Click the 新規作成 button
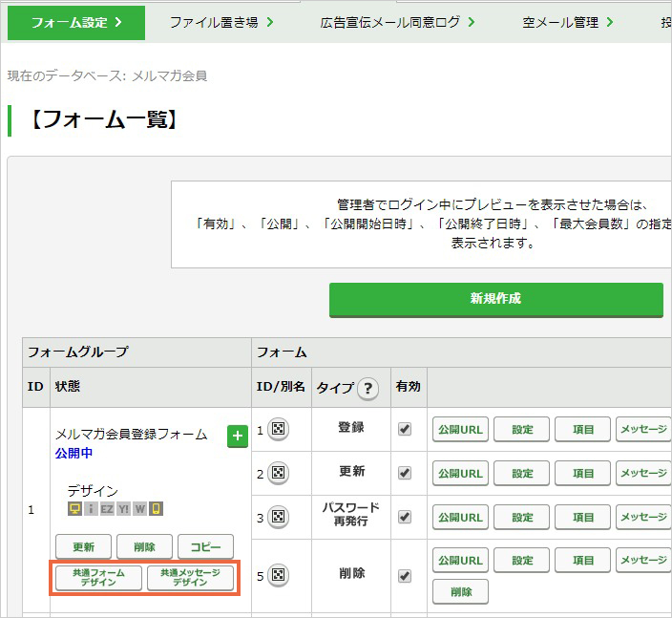The image size is (672, 618). (495, 299)
